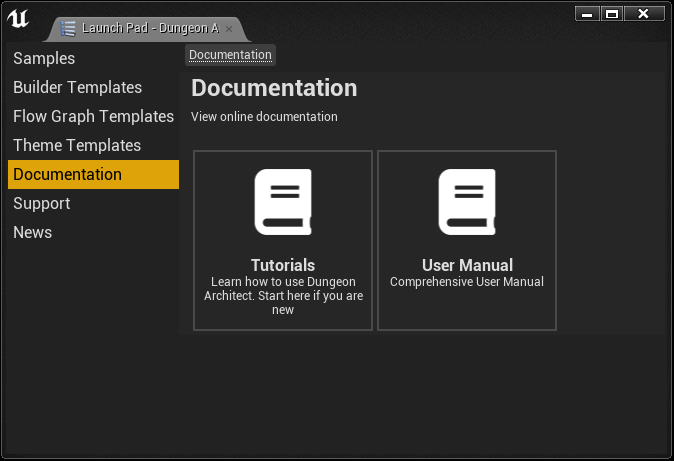Click the Launch Pad tab list icon
The image size is (674, 461).
tap(68, 29)
